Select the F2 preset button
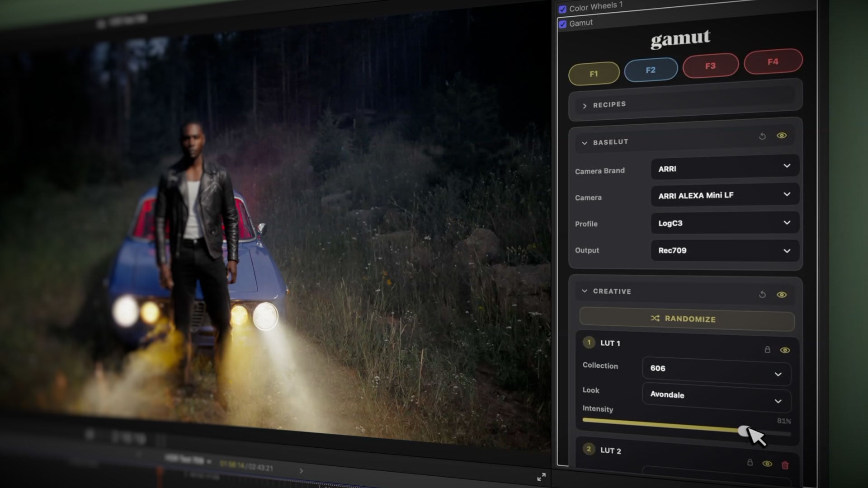868x488 pixels. (651, 70)
